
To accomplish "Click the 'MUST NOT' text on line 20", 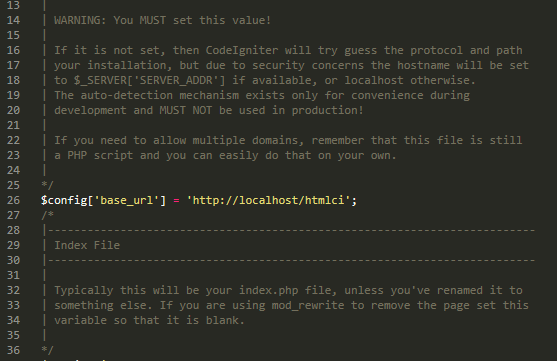I will tap(186, 110).
